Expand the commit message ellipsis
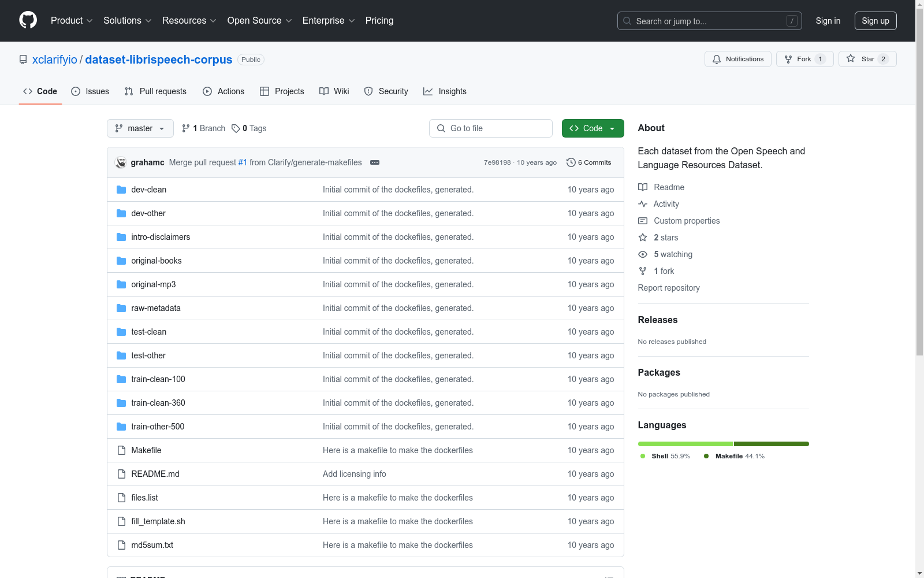Screen dimensions: 924x578 click(375, 162)
